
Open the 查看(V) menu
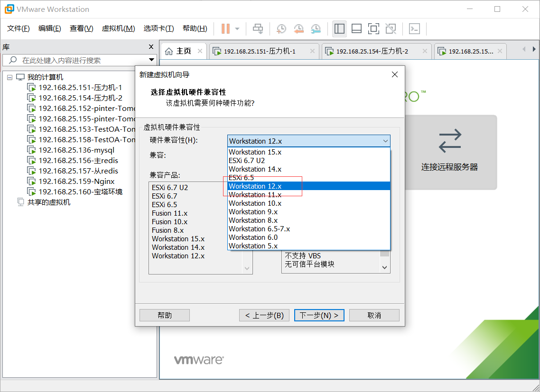point(81,28)
